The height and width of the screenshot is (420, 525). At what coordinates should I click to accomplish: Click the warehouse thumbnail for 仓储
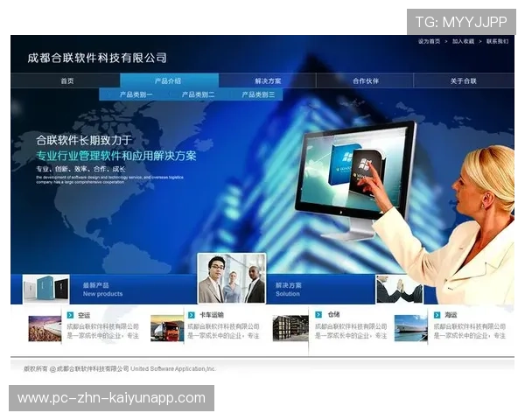(x=290, y=328)
